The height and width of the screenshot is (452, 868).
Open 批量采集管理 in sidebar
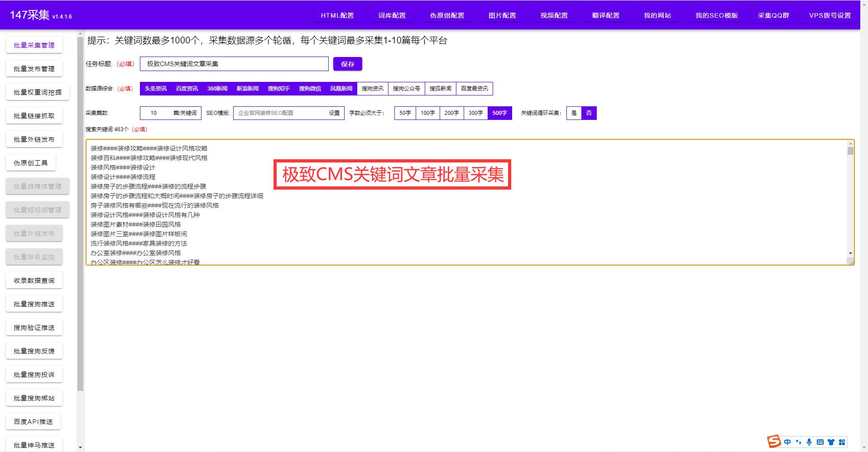tap(34, 45)
